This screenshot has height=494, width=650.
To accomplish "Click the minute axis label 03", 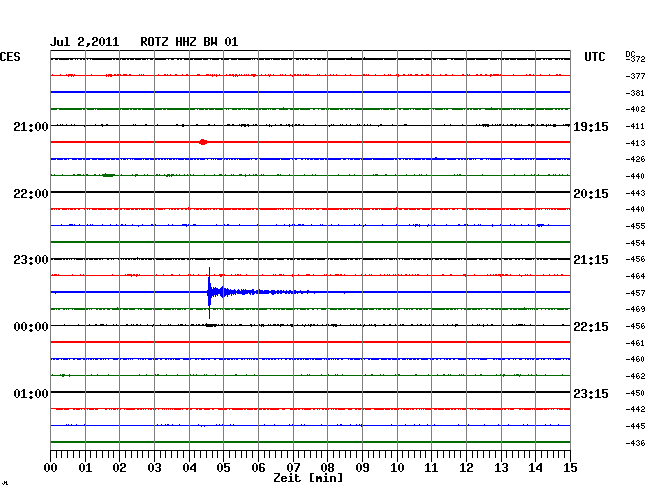I will [x=154, y=467].
